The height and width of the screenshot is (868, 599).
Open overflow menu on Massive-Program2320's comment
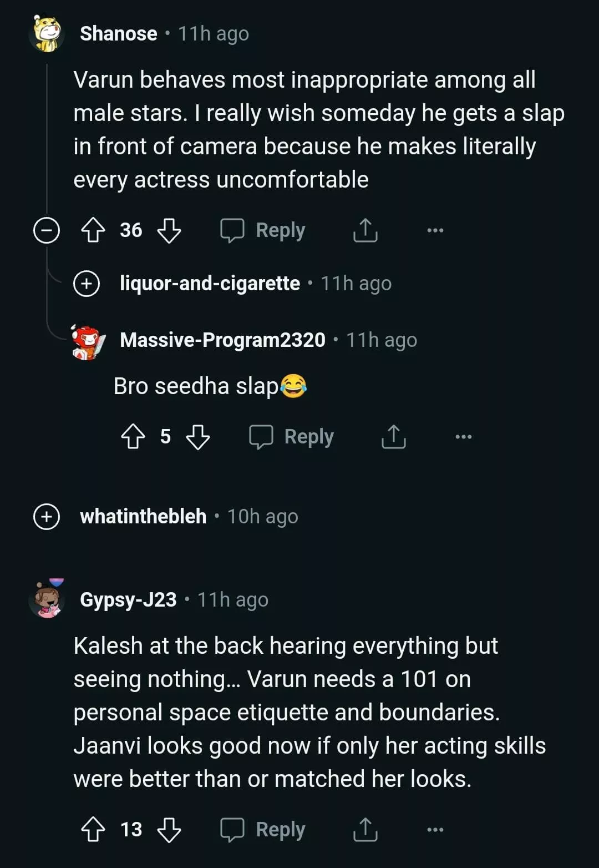click(463, 437)
